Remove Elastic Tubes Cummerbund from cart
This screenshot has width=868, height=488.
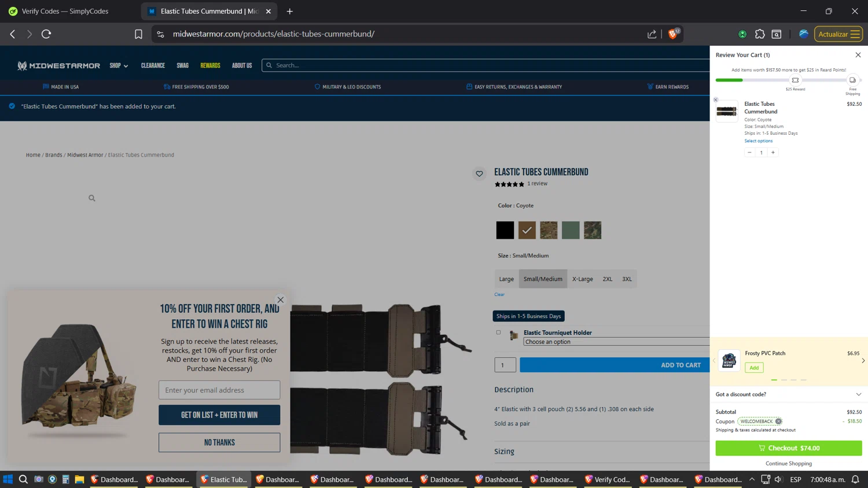point(716,100)
